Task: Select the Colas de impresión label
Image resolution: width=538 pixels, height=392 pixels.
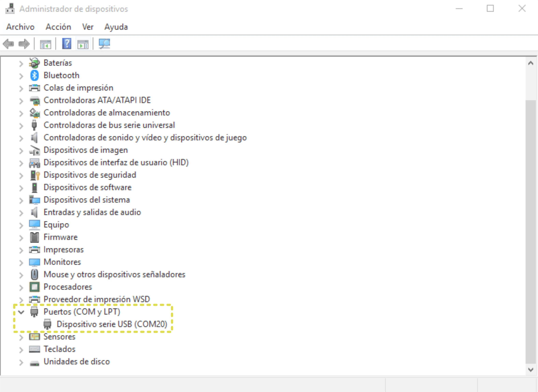Action: 78,88
